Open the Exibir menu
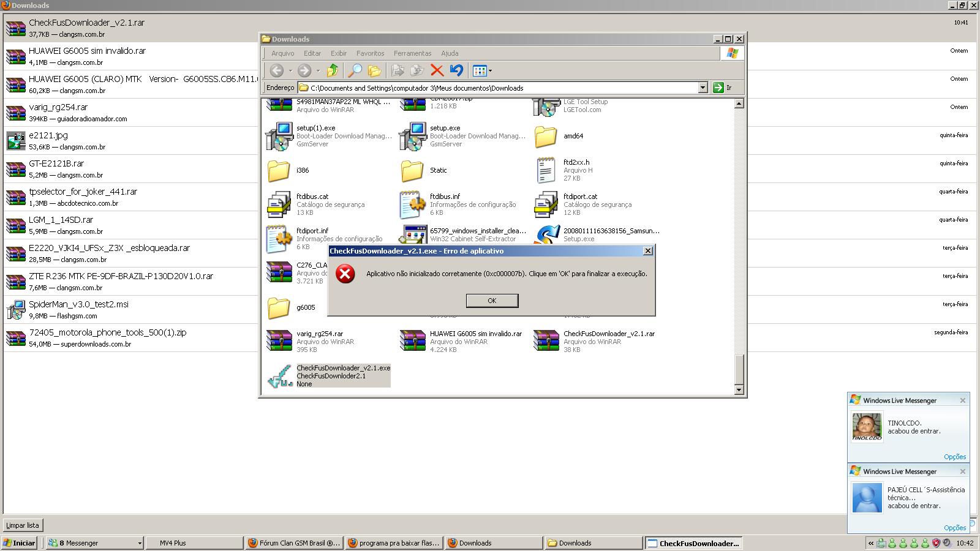 point(339,53)
